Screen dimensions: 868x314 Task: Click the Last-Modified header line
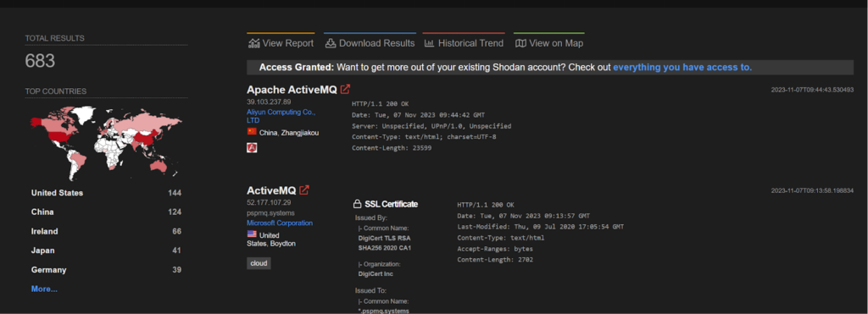pos(540,227)
